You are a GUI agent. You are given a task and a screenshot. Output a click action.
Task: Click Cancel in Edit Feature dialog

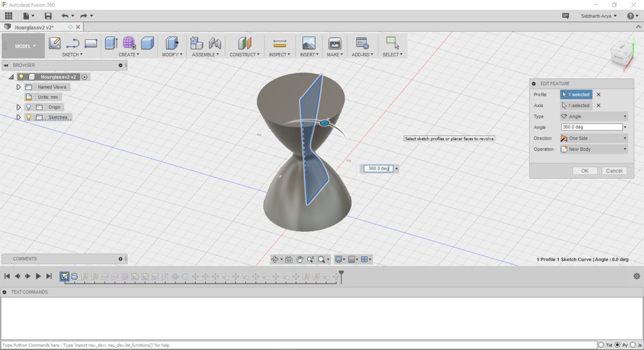point(614,171)
